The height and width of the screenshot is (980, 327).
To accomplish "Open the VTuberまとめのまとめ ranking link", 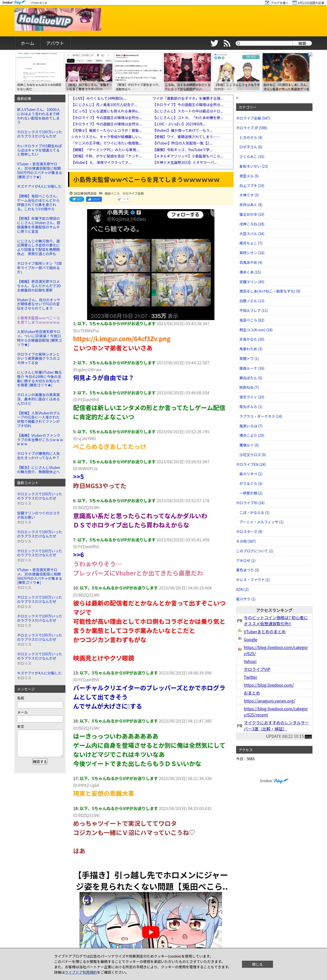I will 265,631.
